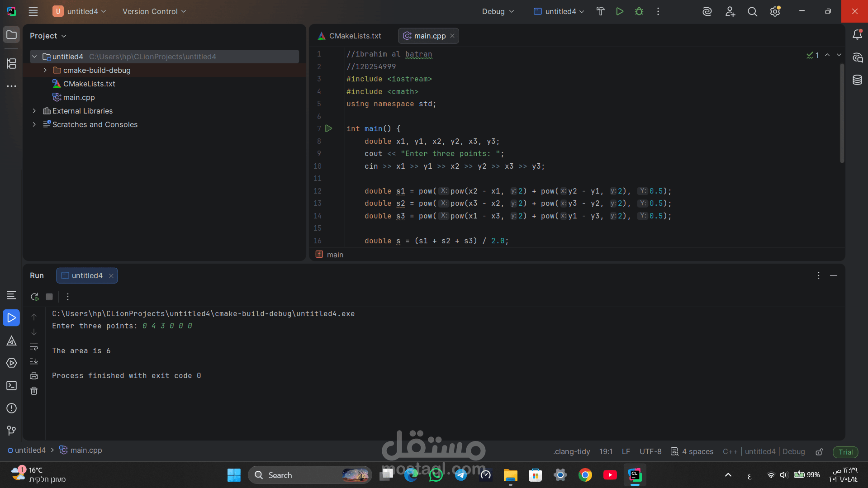Open the Debug configuration profile dropdown
Screen dimensions: 868x488
point(498,11)
